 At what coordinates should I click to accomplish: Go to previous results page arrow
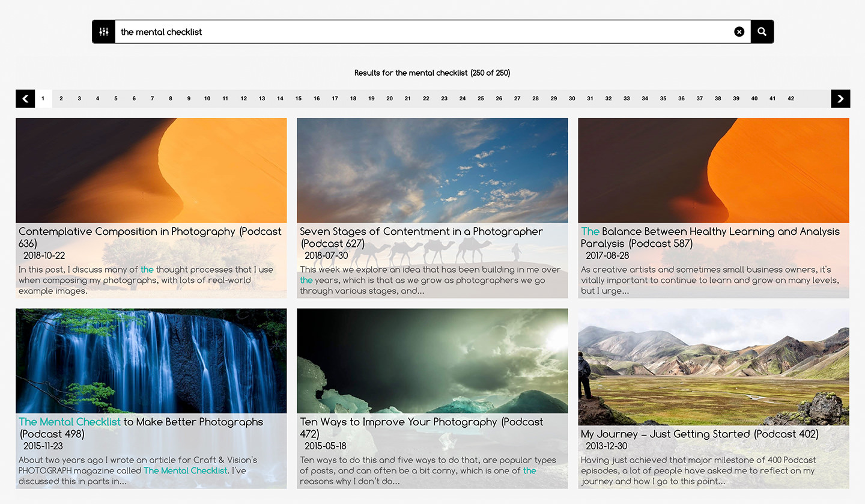pyautogui.click(x=25, y=99)
